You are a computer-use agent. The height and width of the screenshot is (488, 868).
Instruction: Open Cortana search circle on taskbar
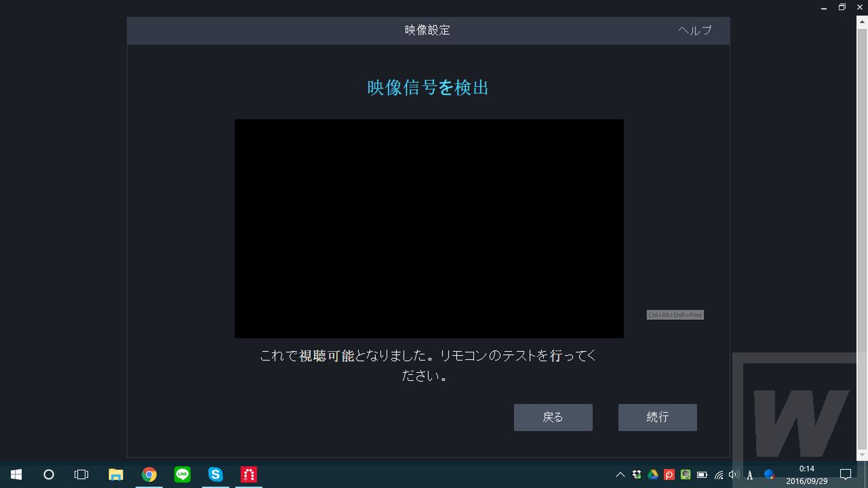tap(49, 474)
